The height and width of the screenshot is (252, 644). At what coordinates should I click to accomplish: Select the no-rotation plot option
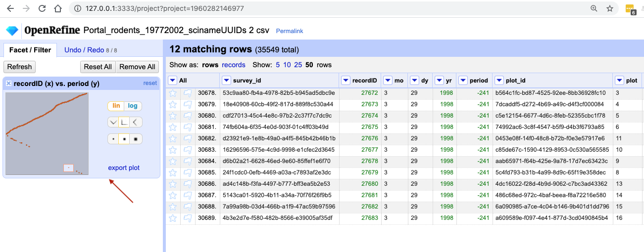click(x=125, y=122)
